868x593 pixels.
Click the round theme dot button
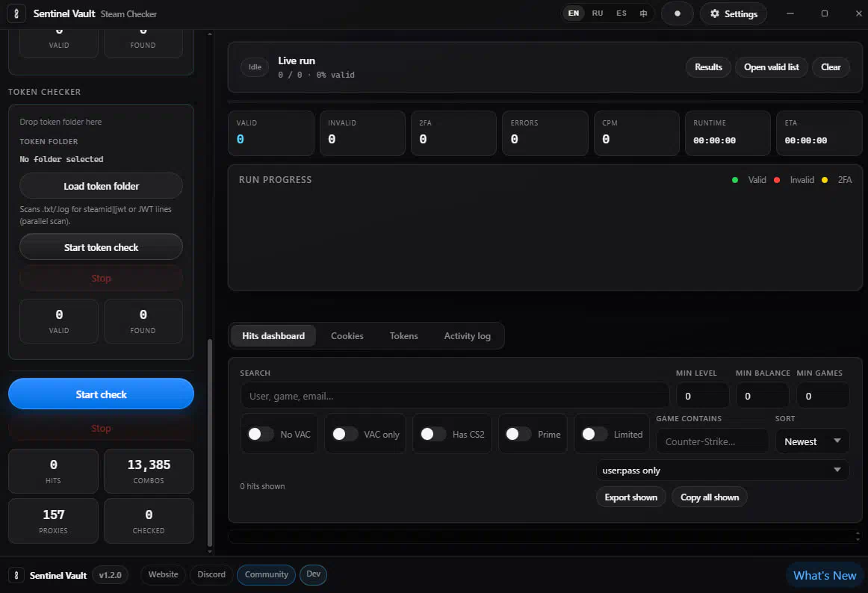[x=677, y=14]
